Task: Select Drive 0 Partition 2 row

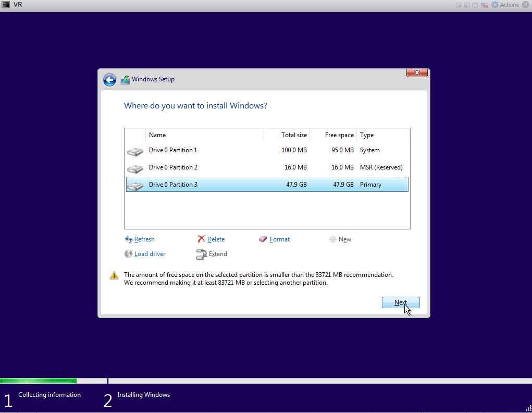Action: [x=267, y=167]
